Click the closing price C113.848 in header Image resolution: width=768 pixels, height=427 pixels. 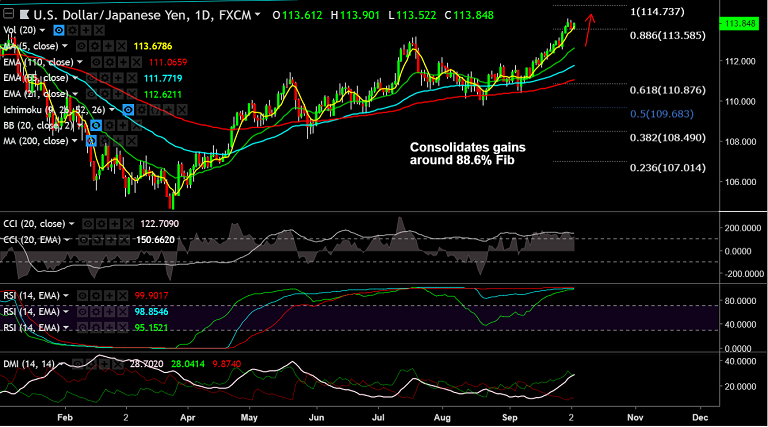(469, 15)
